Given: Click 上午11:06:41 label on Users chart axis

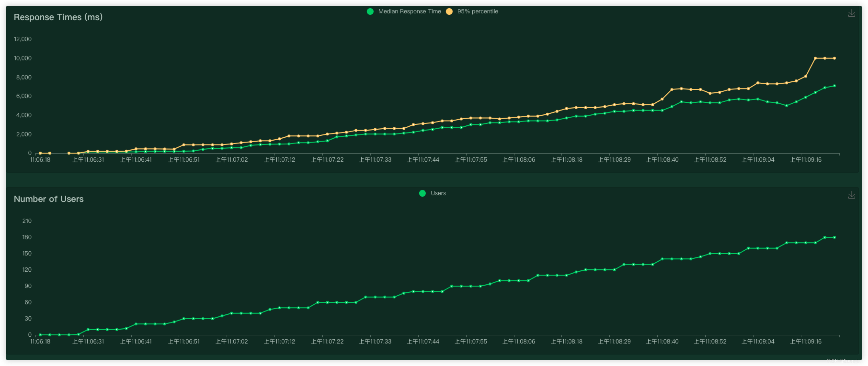Looking at the screenshot, I should pyautogui.click(x=136, y=341).
